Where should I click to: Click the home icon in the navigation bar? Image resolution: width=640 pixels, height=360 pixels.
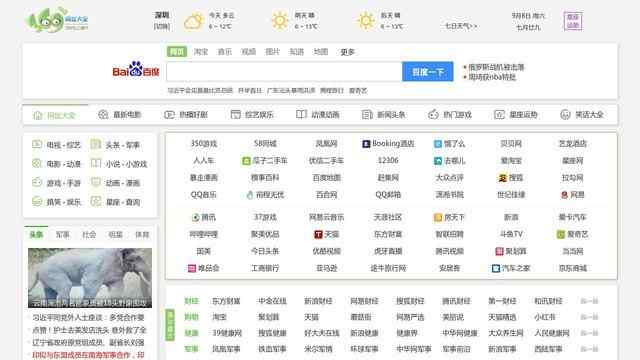38,116
